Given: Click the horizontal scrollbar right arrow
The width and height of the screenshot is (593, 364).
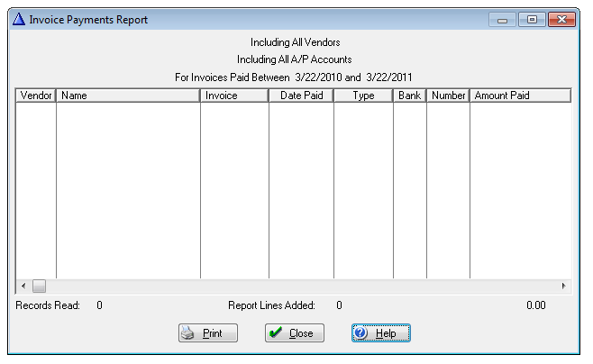Looking at the screenshot, I should click(x=564, y=286).
